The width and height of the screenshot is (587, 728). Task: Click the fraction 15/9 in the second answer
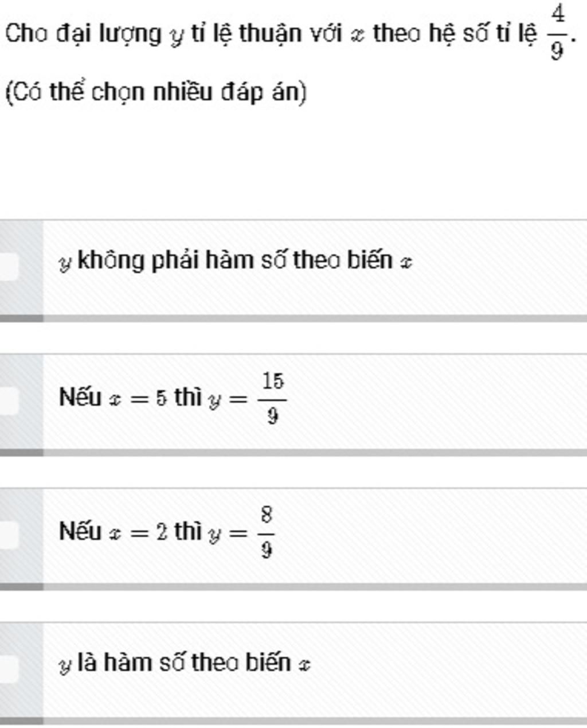273,397
